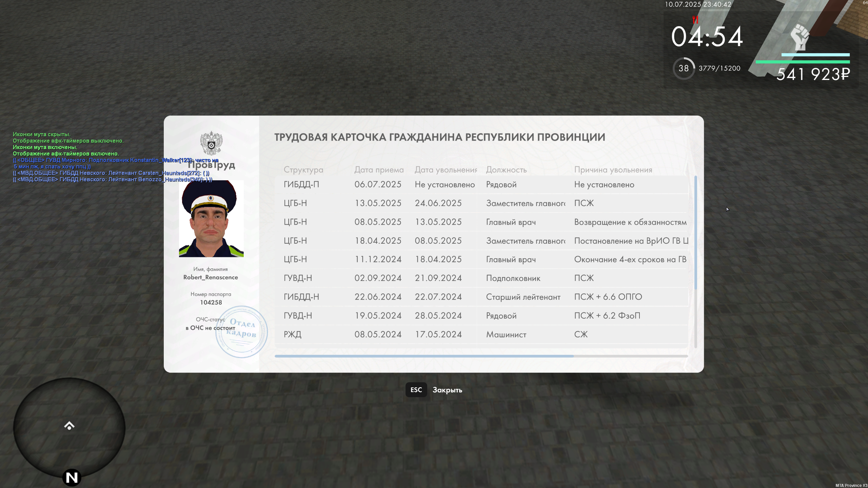Screen dimensions: 868x488
Task: Click Возвращение к обязанностям reason
Action: coord(630,222)
